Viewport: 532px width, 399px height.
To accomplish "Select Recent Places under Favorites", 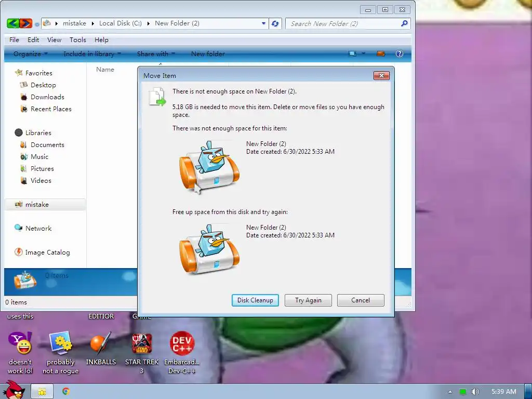I will coord(51,109).
